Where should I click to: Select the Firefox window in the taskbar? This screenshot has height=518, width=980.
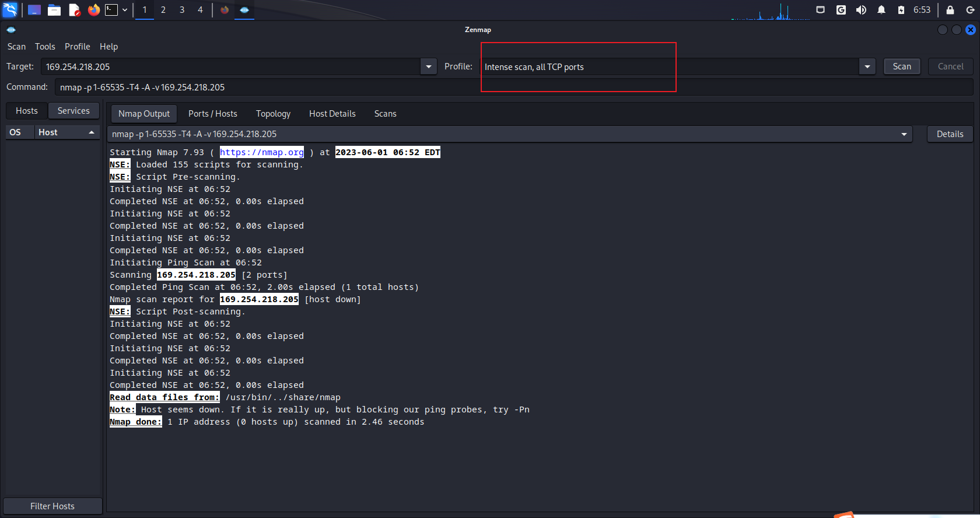[225, 10]
